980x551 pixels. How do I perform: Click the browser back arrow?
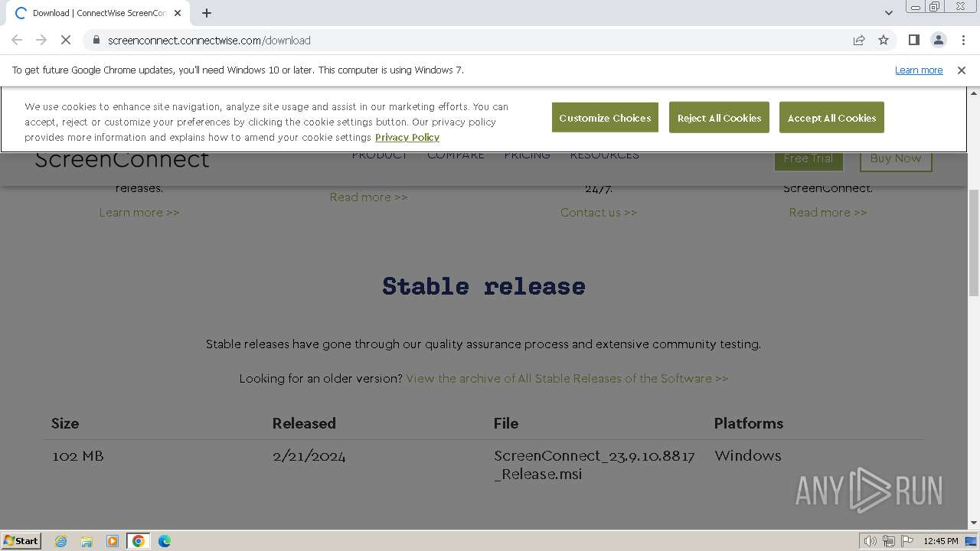(x=17, y=41)
